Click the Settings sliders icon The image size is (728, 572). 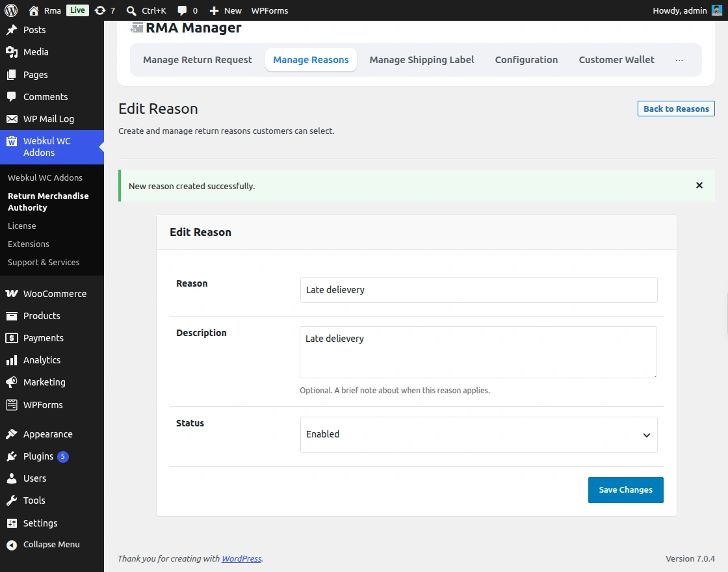coord(12,523)
